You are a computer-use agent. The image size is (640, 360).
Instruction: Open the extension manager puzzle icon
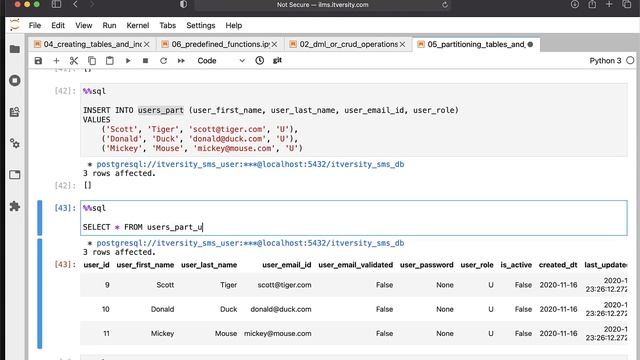[x=15, y=206]
